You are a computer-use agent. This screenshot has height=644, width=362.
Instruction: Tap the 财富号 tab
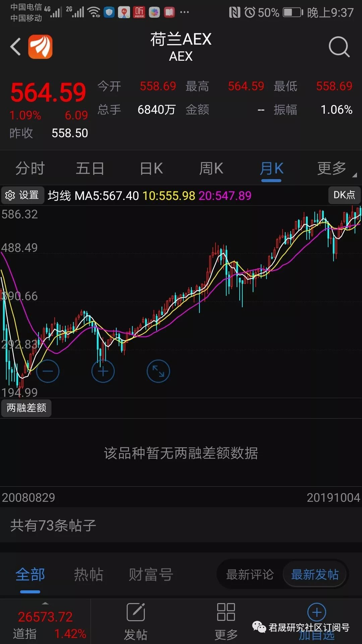(151, 575)
